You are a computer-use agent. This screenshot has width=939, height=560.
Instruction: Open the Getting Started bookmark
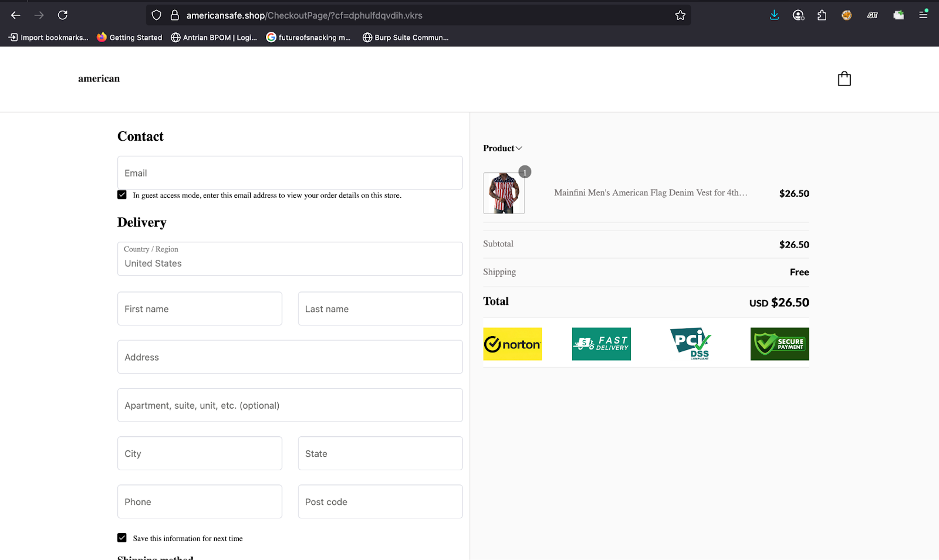(x=129, y=38)
